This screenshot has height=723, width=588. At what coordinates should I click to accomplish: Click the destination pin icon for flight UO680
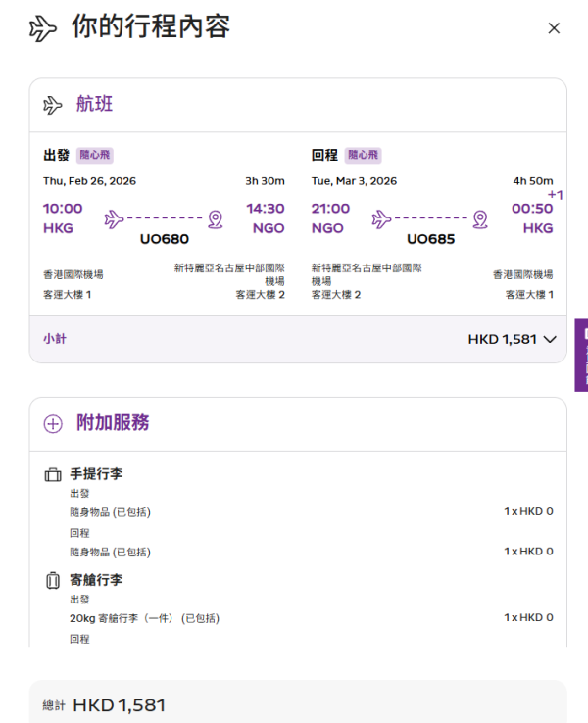coord(216,219)
